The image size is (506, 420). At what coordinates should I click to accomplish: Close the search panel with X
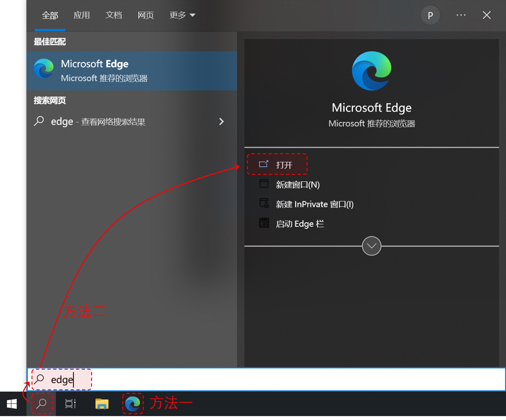coord(486,15)
